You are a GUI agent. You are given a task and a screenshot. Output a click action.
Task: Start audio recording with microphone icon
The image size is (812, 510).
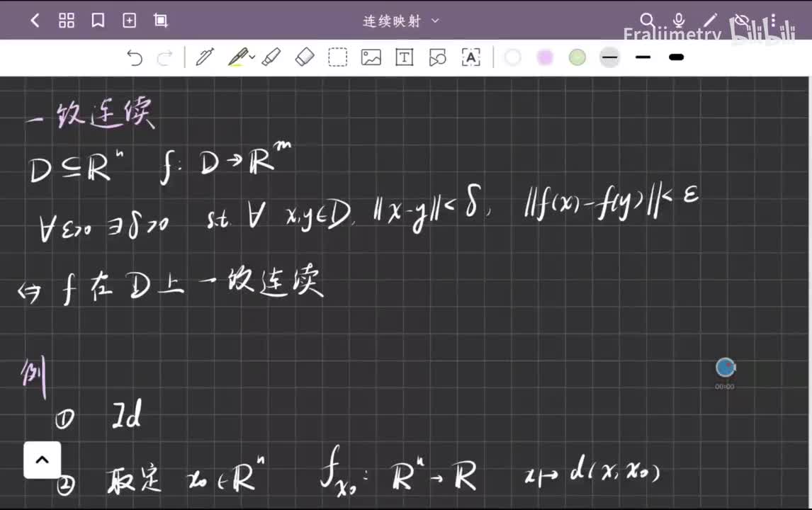679,21
